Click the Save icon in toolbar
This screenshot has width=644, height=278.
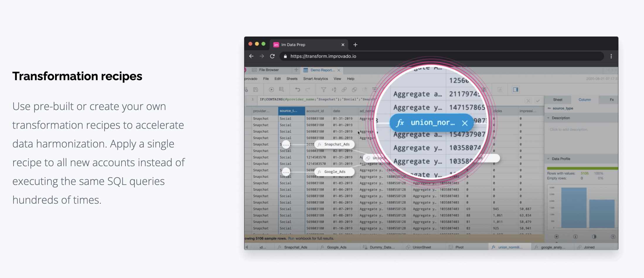255,90
